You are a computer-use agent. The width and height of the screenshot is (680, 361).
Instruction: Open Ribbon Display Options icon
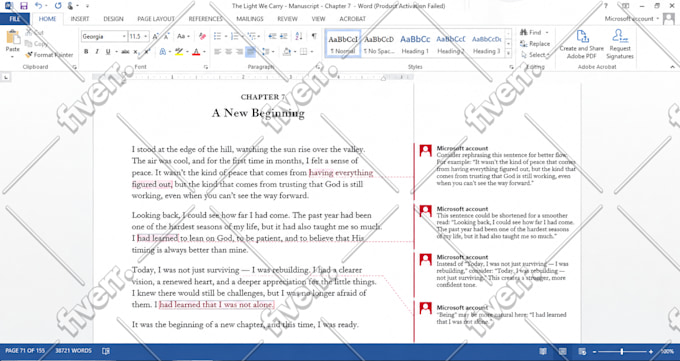click(626, 6)
